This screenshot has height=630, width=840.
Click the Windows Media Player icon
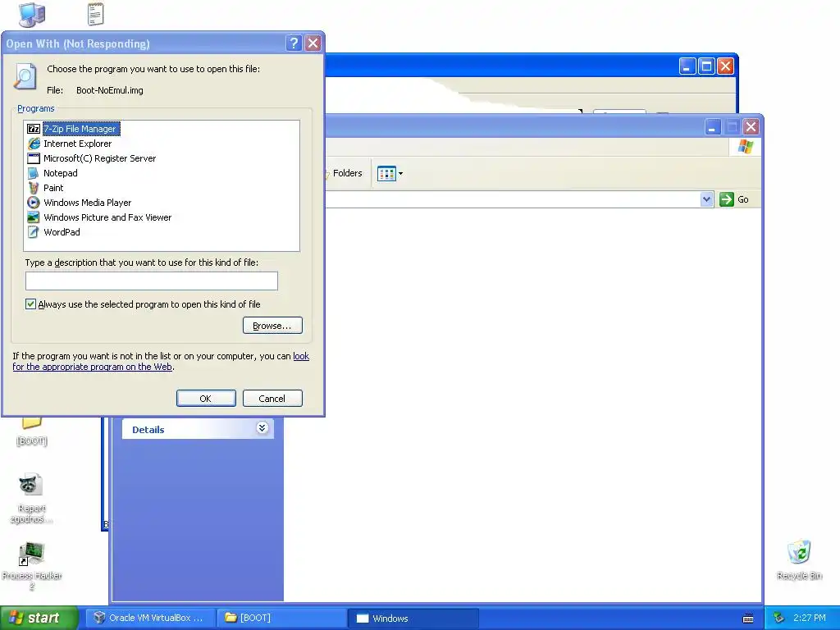(x=33, y=203)
